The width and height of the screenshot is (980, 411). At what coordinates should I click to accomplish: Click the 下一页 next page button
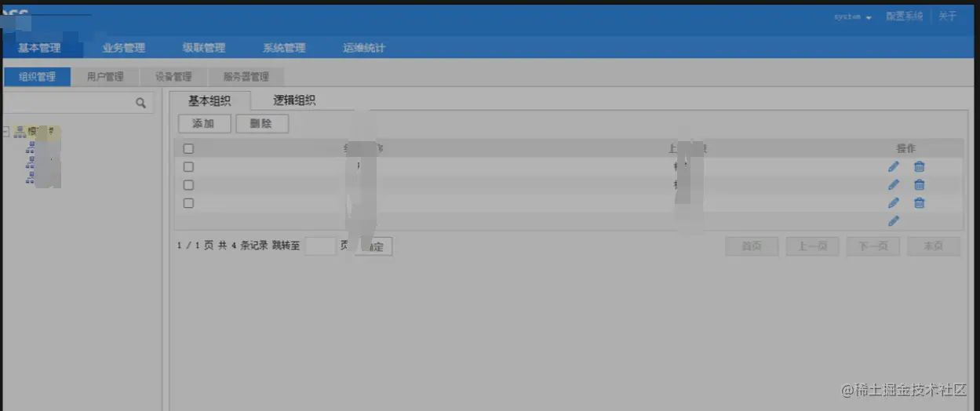coord(873,246)
